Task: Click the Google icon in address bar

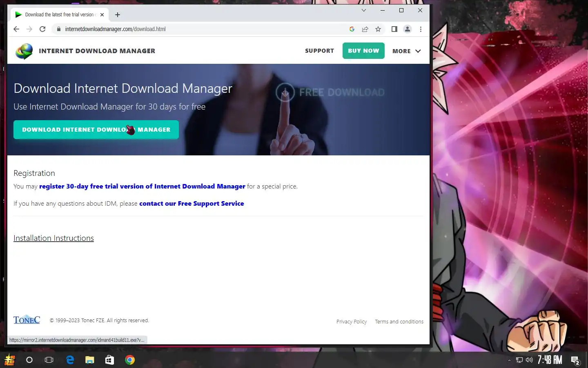Action: [x=352, y=29]
